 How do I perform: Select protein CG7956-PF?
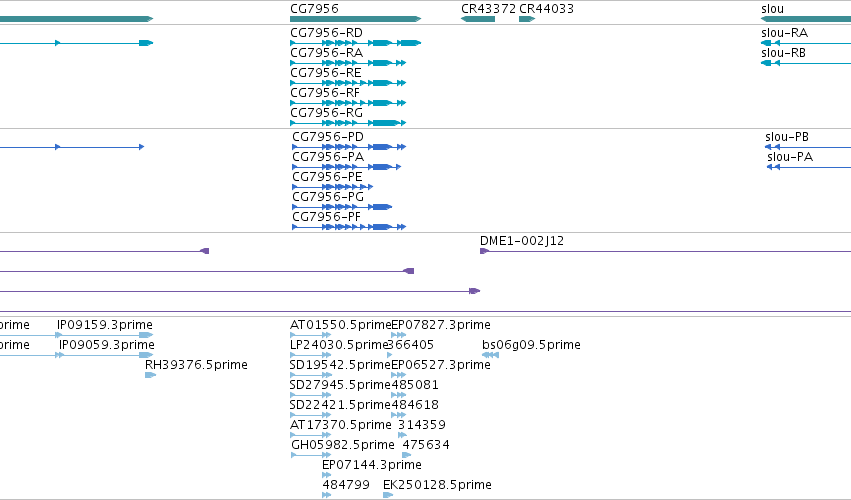(327, 217)
